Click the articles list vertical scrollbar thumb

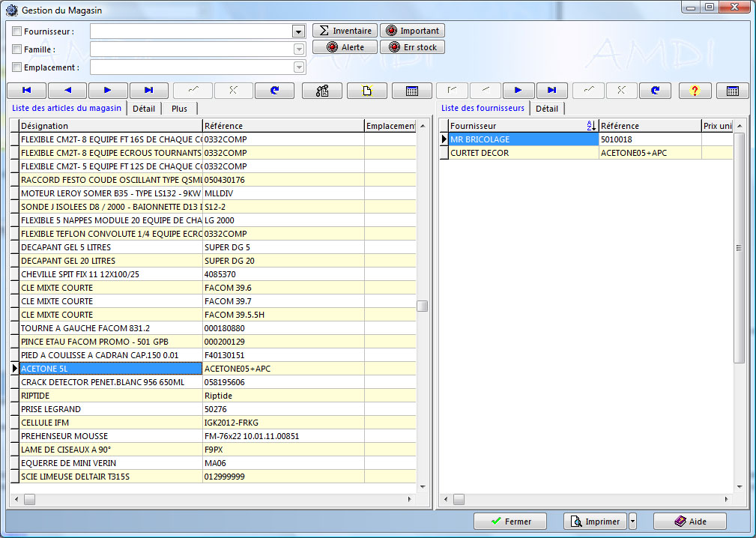point(423,306)
